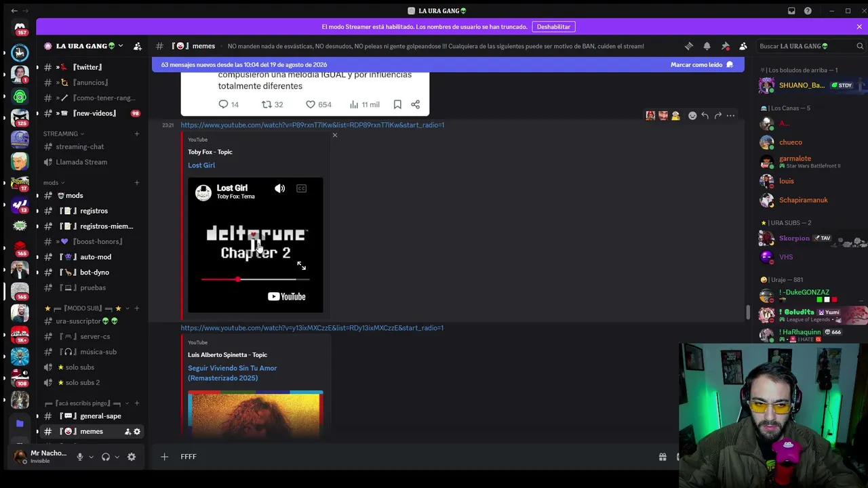The image size is (868, 488).
Task: Open user settings gear icon
Action: (132, 457)
